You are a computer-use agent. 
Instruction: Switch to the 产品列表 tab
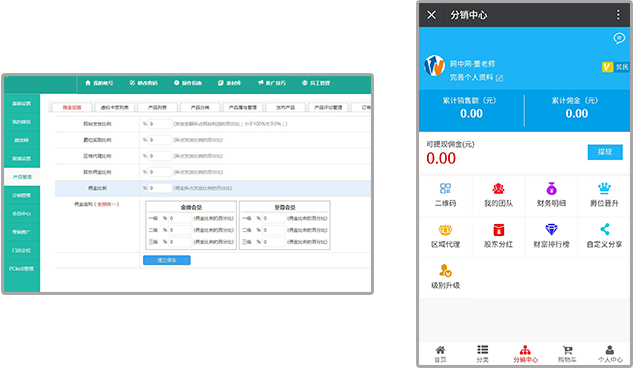coord(157,107)
